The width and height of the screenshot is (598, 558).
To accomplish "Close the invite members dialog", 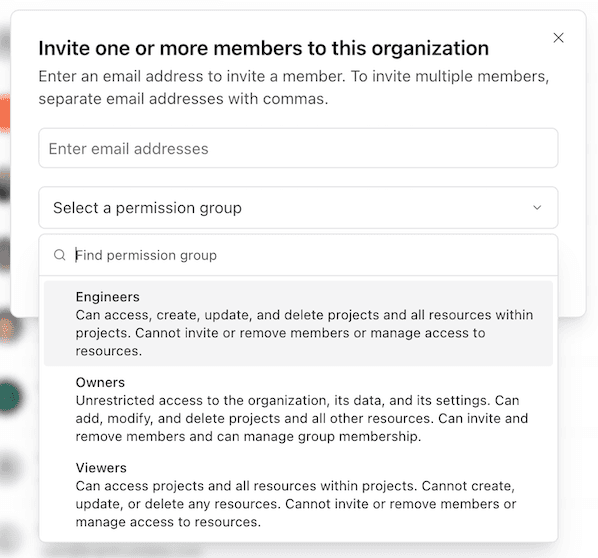I will 558,38.
